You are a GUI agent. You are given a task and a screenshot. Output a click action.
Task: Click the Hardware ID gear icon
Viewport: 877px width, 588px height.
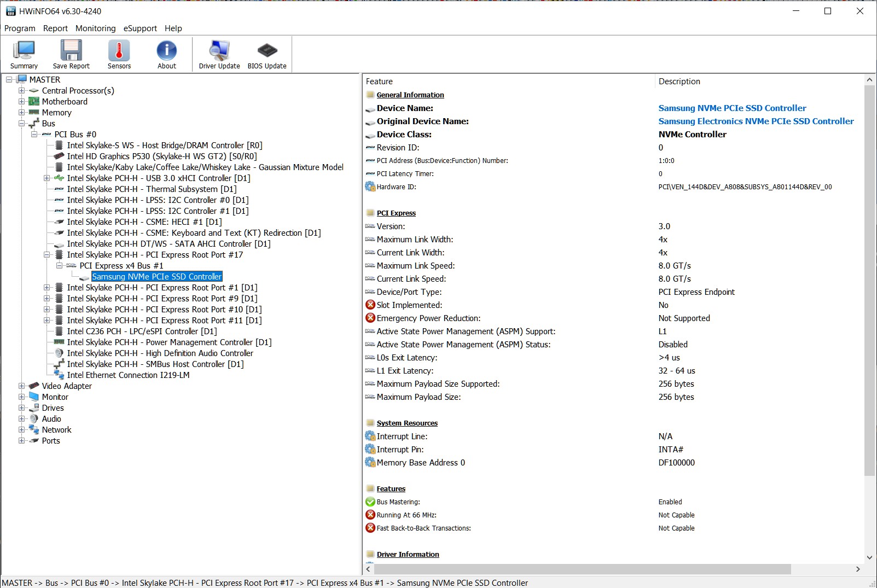coord(370,187)
